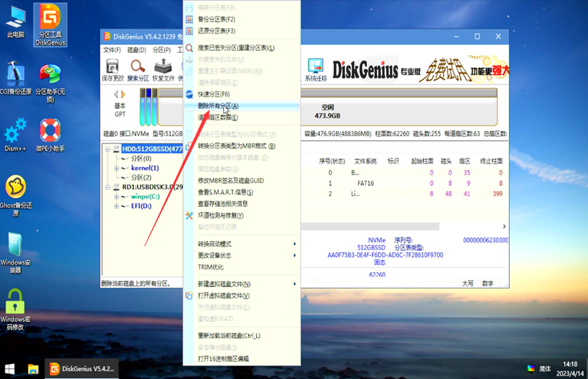Collapse the HD0:512GBSSD disk tree node
Viewport: 588px width, 379px height.
[x=108, y=149]
